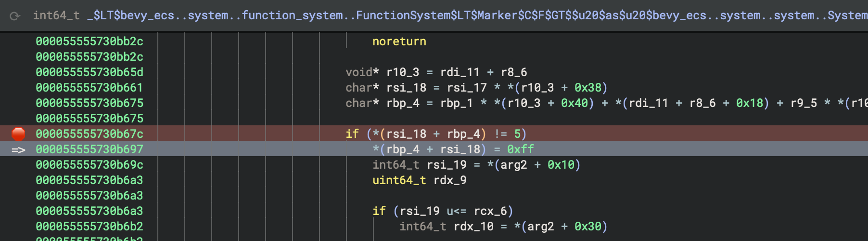Select address 000055555730b675 on the rbp_4 line

[89, 103]
